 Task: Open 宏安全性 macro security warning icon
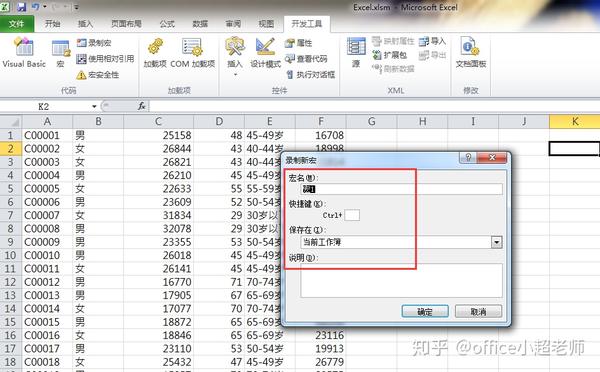[81, 75]
